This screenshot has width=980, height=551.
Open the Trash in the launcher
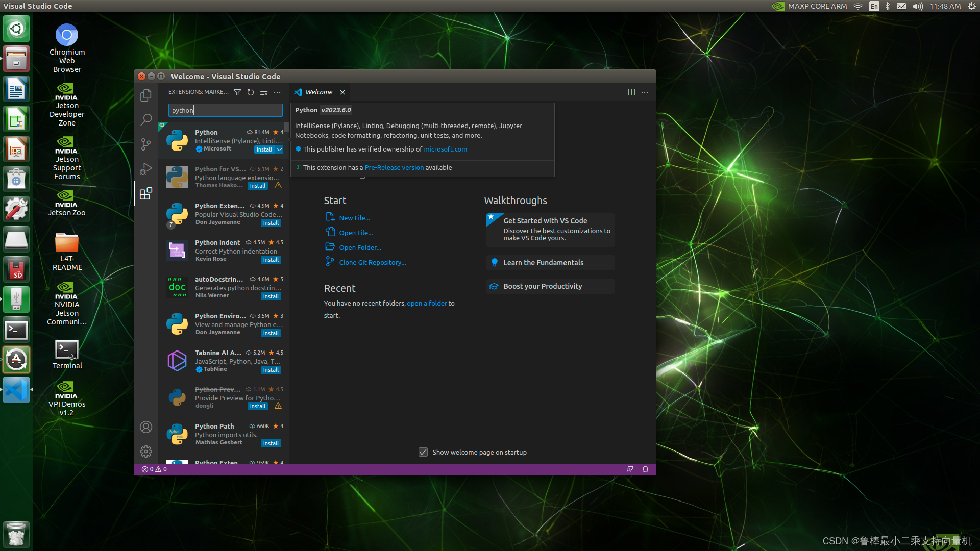tap(16, 534)
